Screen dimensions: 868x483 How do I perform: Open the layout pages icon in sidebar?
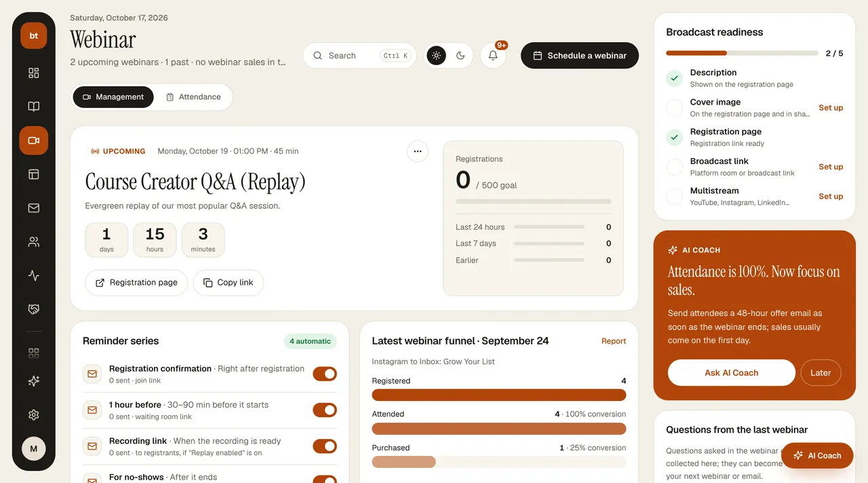(x=33, y=174)
